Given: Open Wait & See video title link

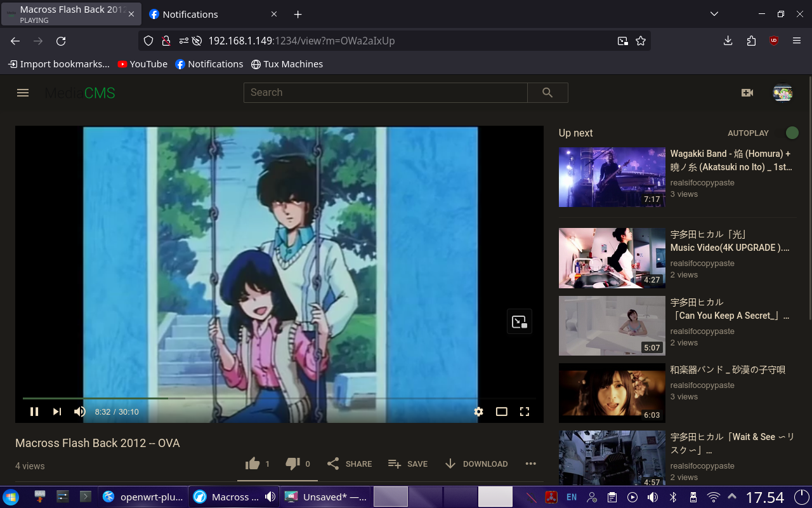Looking at the screenshot, I should tap(733, 443).
